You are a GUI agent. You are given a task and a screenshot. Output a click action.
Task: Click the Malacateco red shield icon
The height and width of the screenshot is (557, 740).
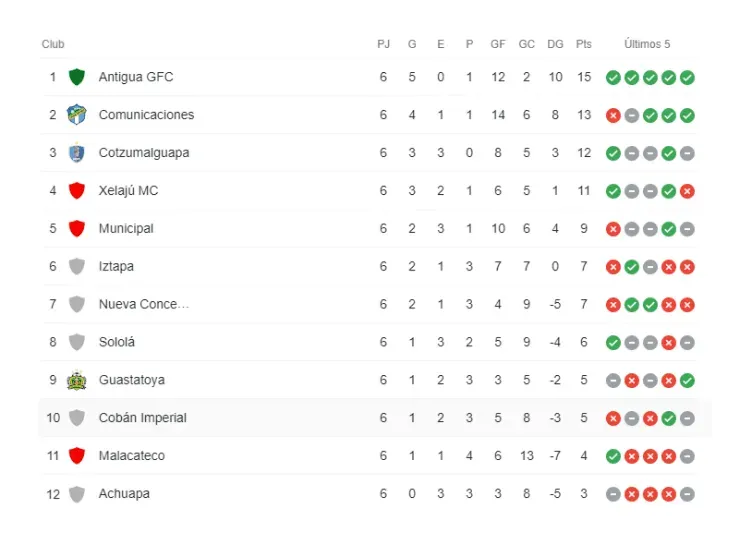point(77,456)
